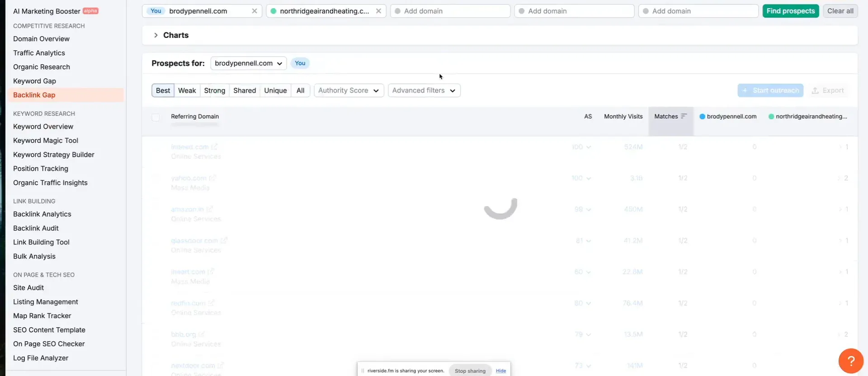
Task: Open Keyword Overview in sidebar
Action: point(43,127)
